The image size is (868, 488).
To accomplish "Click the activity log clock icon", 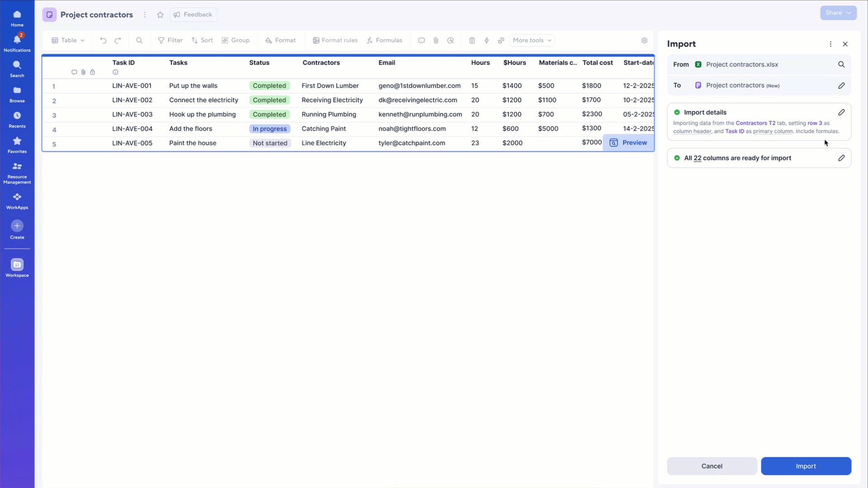I will click(x=450, y=40).
